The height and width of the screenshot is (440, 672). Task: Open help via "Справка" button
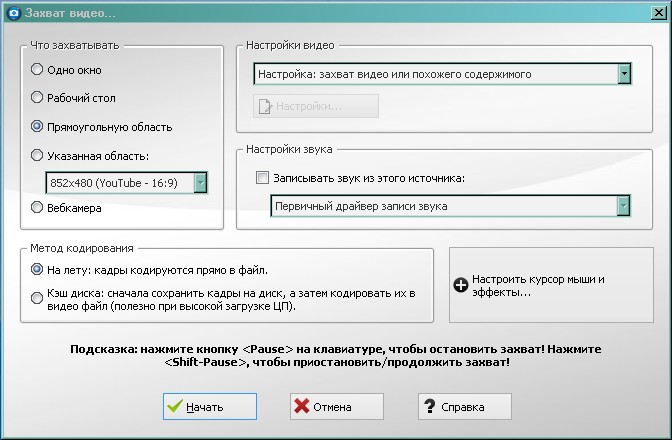coord(465,406)
